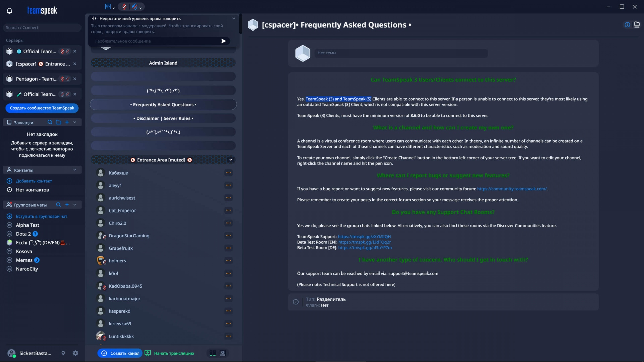Collapse the Entrance Area [muted] channel

coord(231,160)
